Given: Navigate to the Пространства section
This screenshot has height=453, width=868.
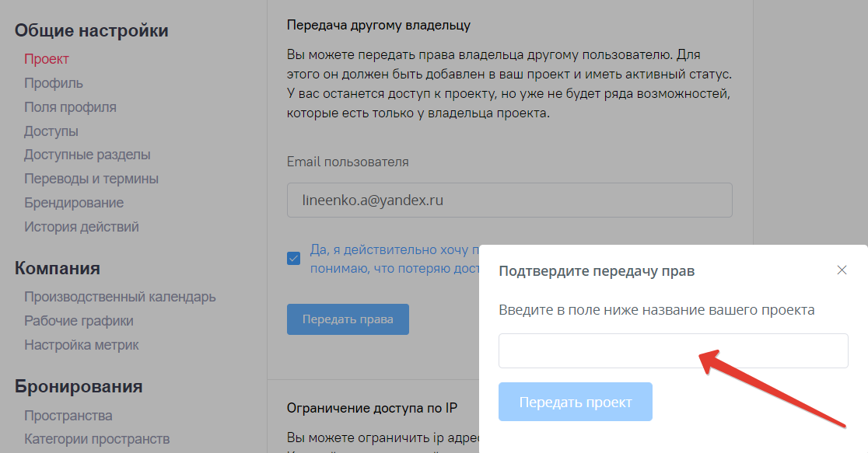Looking at the screenshot, I should coord(66,416).
